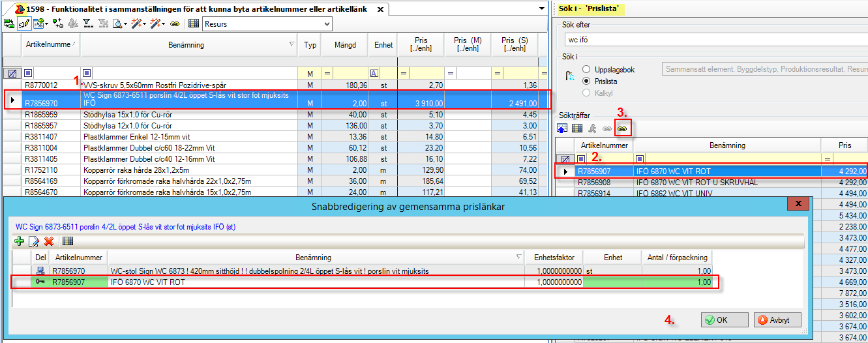The image size is (868, 343).
Task: Click Benämning column header in main grid
Action: 189,45
